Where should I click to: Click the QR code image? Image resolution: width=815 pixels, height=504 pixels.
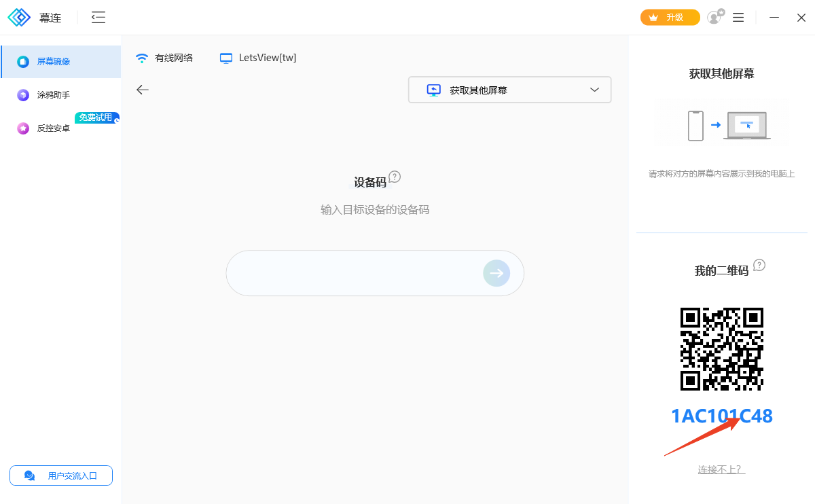click(722, 349)
